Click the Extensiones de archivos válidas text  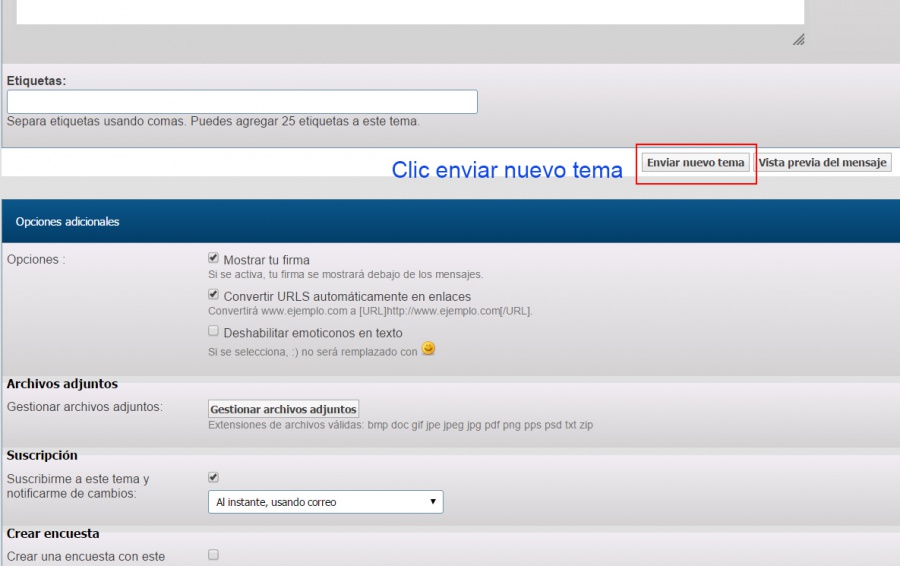pyautogui.click(x=401, y=425)
